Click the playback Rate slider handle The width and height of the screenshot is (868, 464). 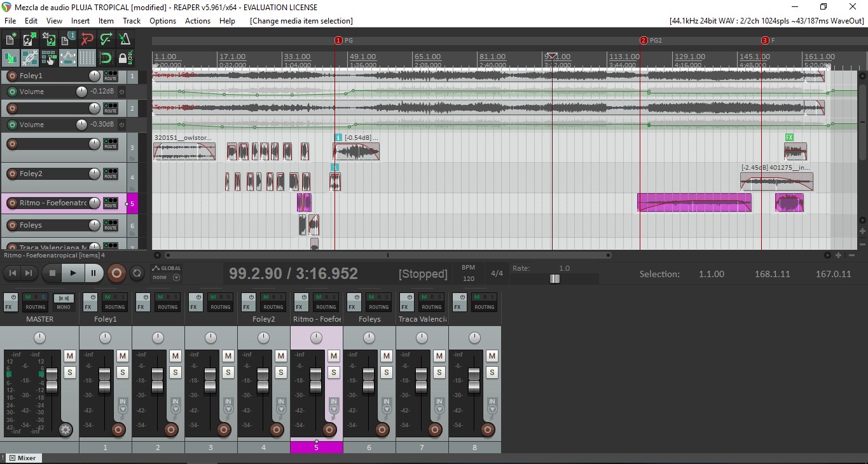tap(555, 278)
